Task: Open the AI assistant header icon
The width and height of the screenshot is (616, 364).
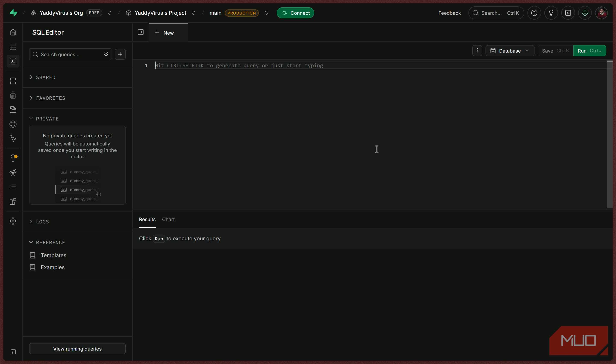Action: pyautogui.click(x=585, y=13)
